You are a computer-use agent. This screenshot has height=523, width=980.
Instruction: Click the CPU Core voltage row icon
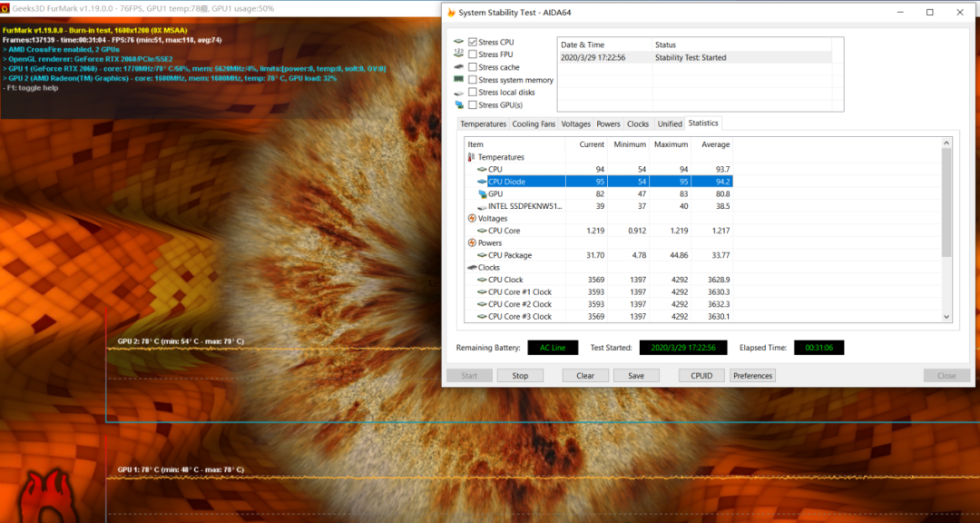click(x=482, y=231)
